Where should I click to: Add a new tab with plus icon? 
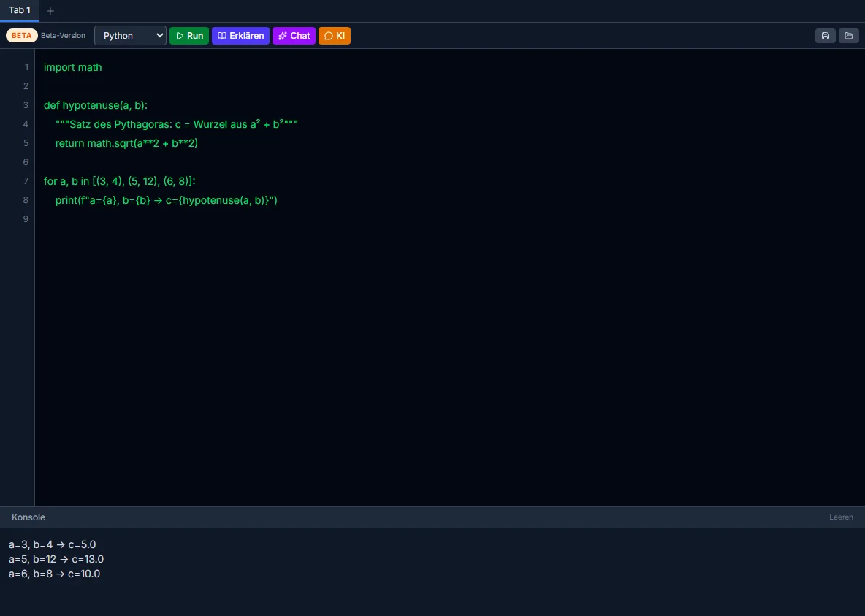pyautogui.click(x=50, y=10)
